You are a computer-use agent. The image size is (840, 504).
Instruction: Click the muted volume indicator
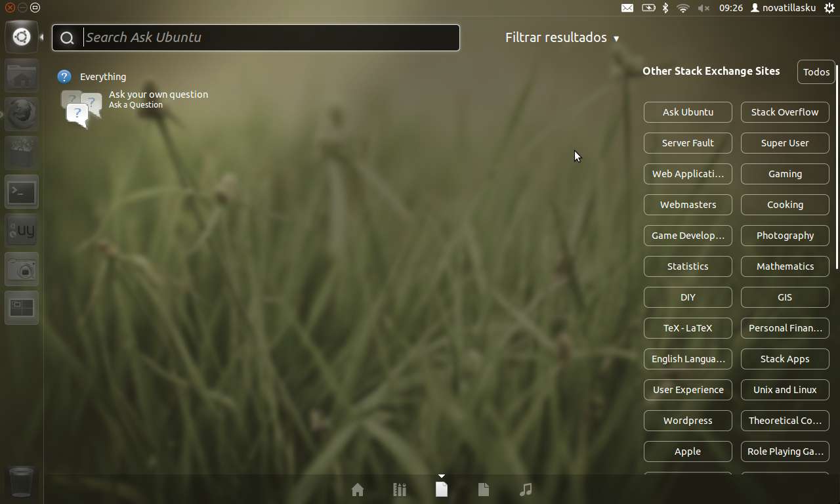704,8
